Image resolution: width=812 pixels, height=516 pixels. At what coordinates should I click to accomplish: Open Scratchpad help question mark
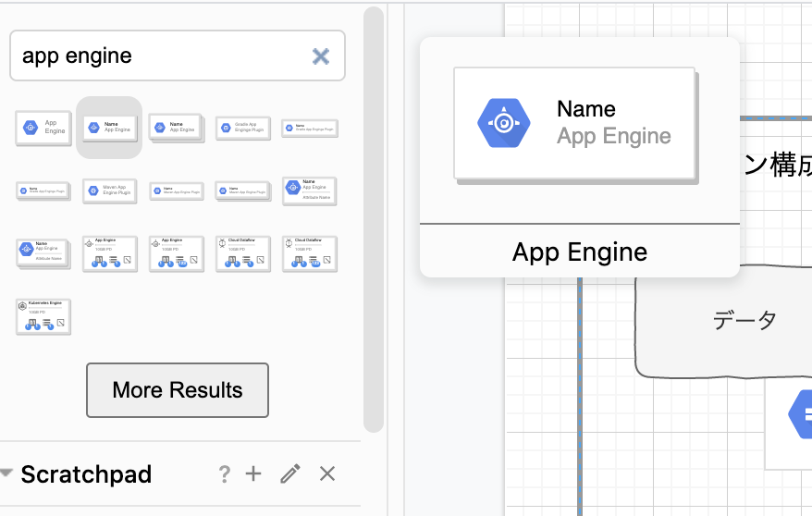pos(224,473)
